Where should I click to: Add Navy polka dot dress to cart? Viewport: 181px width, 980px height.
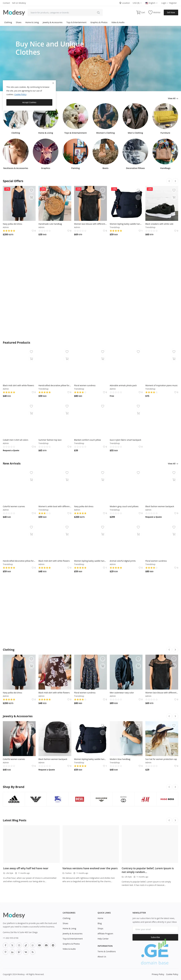pyautogui.click(x=32, y=197)
